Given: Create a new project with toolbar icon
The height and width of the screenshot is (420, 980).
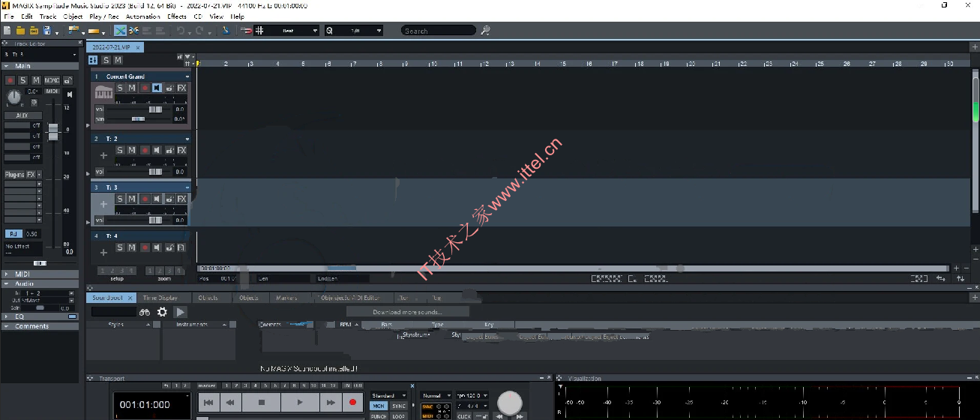Looking at the screenshot, I should coord(7,31).
